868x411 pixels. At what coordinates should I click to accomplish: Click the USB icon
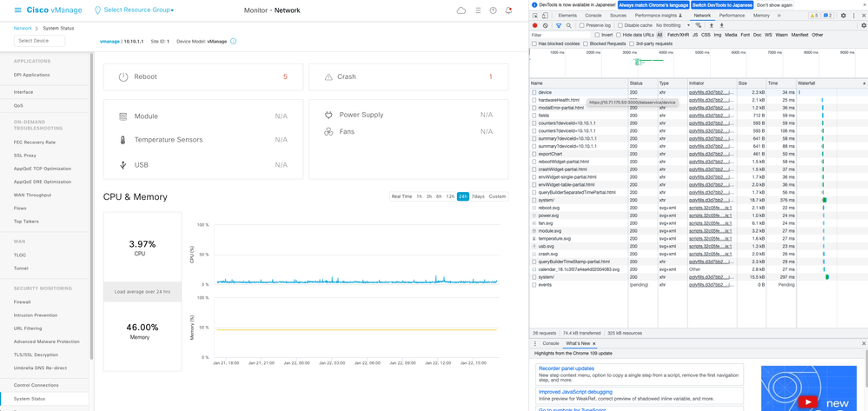coord(123,164)
